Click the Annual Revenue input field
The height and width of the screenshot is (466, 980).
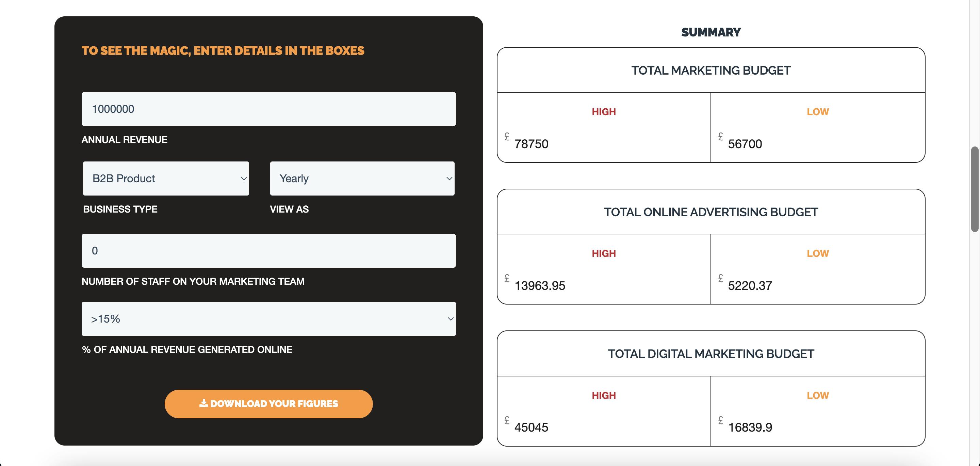coord(268,109)
